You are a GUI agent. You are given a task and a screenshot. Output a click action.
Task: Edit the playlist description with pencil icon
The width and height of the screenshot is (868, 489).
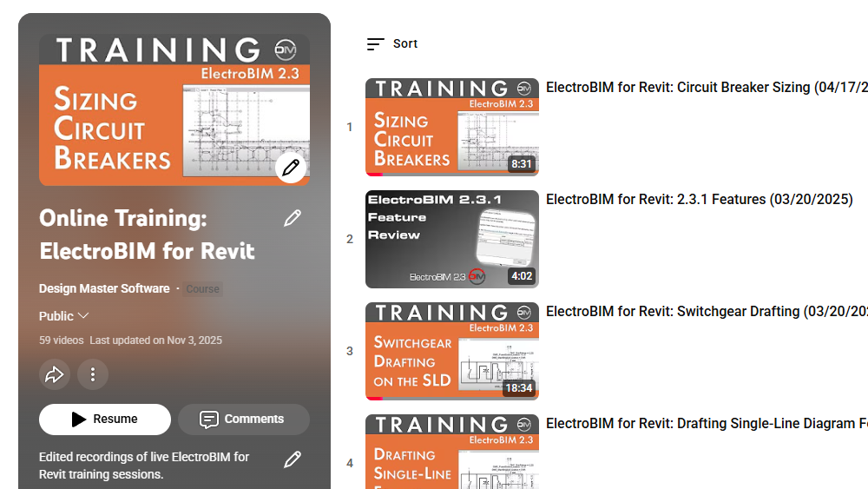click(293, 459)
